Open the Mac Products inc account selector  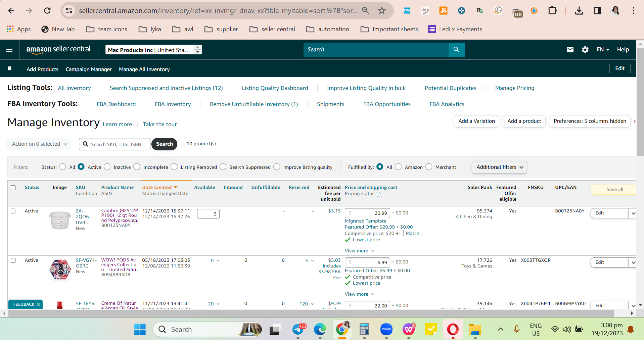154,50
